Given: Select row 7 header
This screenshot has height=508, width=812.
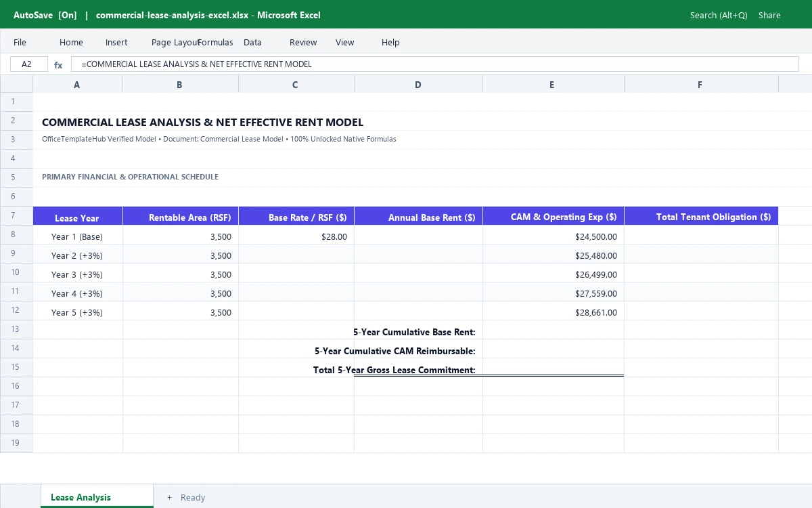Looking at the screenshot, I should tap(16, 215).
